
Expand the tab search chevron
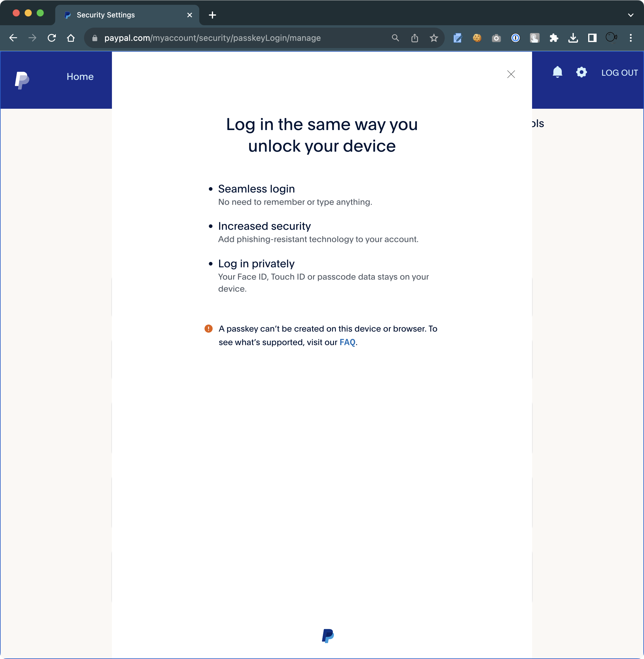click(x=630, y=15)
